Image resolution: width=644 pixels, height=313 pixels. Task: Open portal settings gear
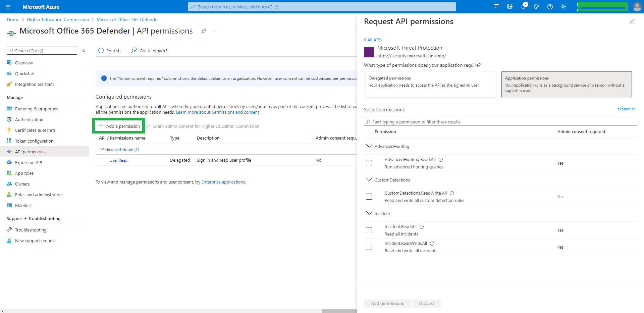click(537, 7)
